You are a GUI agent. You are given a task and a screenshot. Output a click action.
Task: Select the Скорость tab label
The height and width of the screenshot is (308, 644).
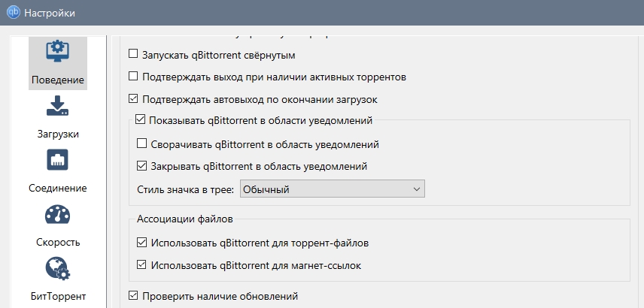click(57, 243)
